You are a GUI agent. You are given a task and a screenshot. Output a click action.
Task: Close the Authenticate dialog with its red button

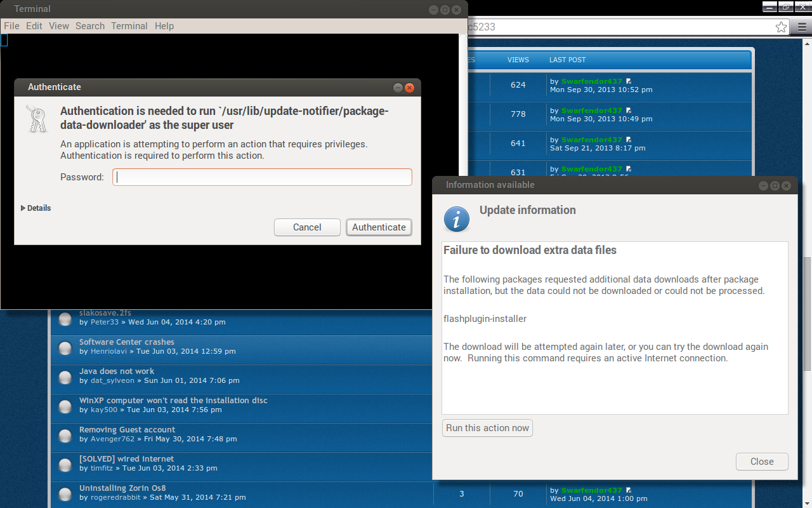click(410, 88)
